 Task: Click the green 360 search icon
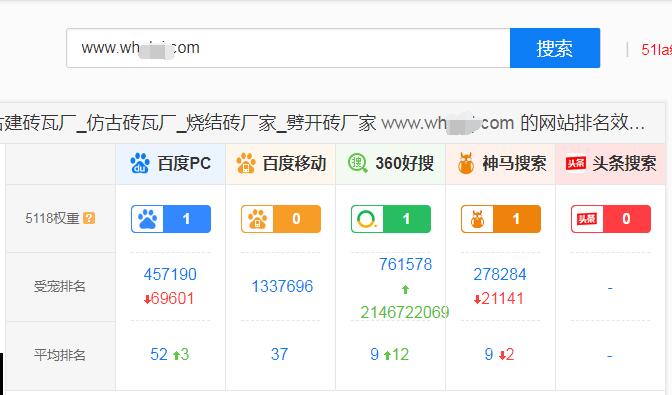[x=357, y=163]
